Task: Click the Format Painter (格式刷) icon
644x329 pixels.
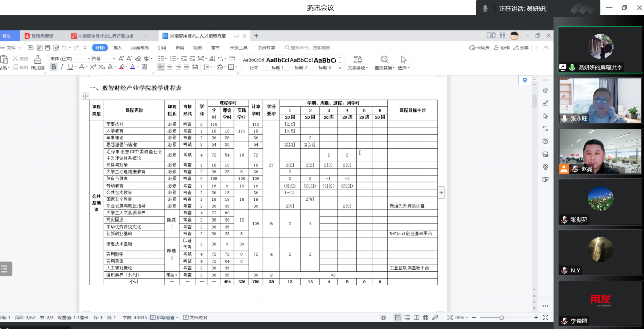Action: (38, 62)
